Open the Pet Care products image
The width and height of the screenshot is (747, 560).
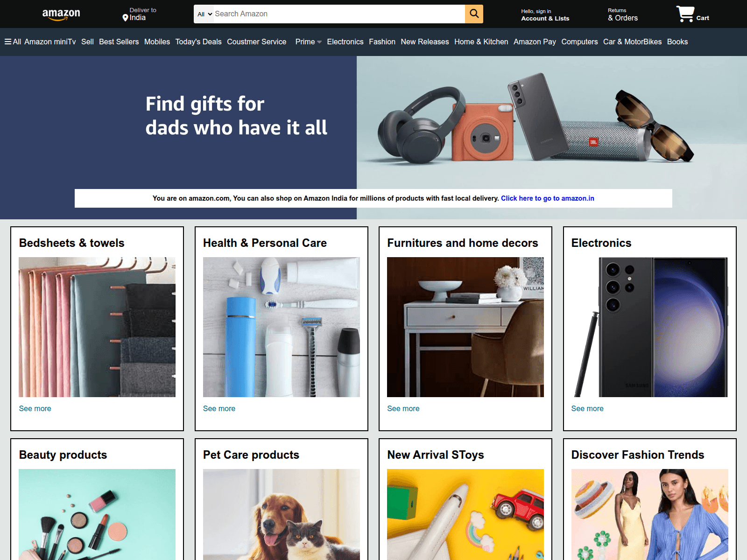[x=282, y=514]
